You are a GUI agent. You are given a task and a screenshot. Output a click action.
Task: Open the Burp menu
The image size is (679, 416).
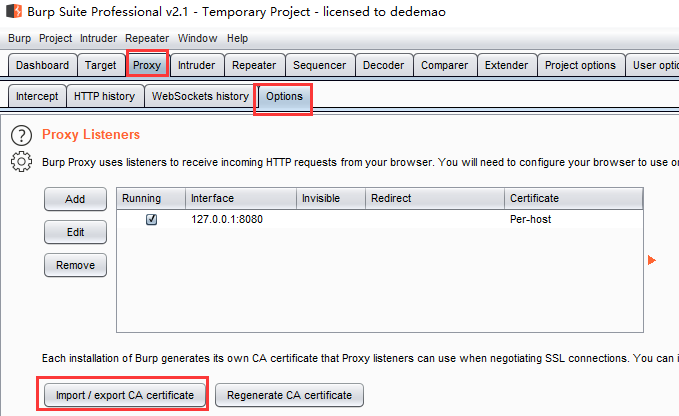click(19, 38)
